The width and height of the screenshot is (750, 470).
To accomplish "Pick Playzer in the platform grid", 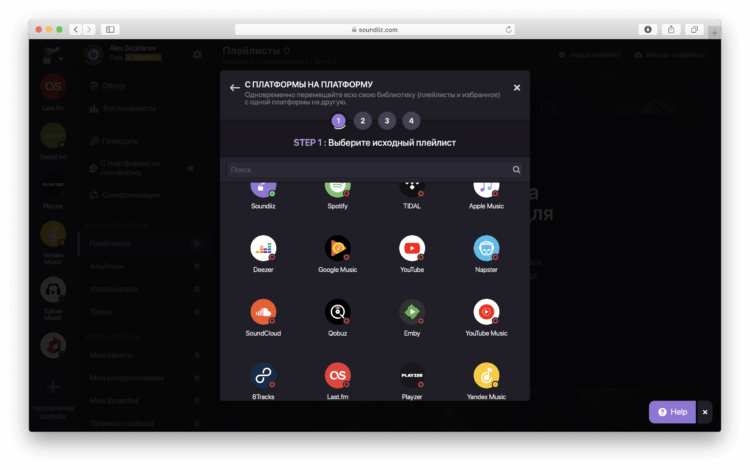I will click(412, 375).
